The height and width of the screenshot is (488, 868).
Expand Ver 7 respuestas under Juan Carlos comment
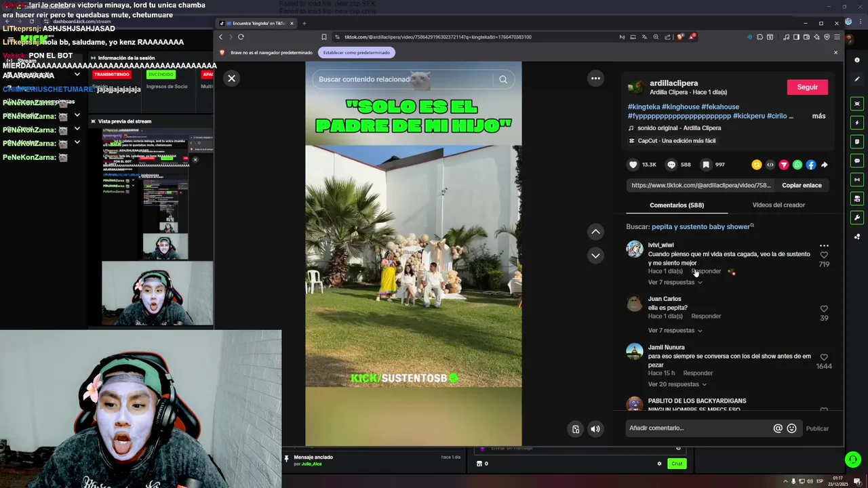click(x=675, y=330)
